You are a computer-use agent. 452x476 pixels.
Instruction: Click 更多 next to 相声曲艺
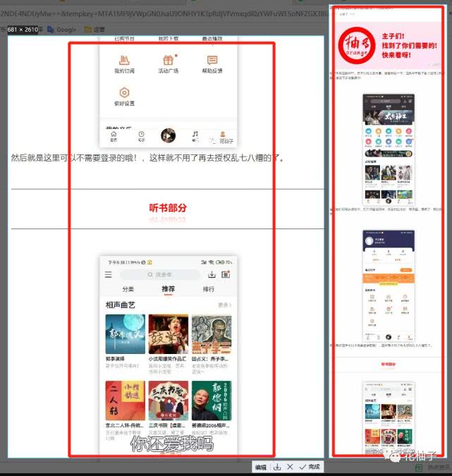(225, 305)
